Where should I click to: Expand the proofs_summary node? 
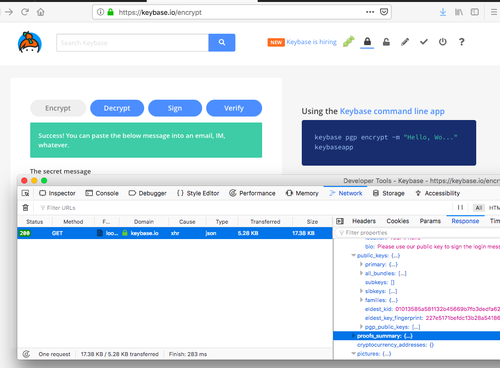pyautogui.click(x=353, y=336)
